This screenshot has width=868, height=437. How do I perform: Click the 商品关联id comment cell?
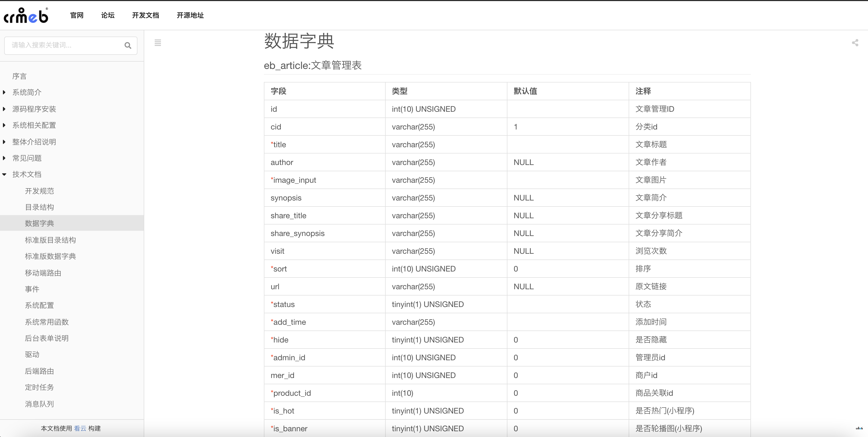(690, 393)
